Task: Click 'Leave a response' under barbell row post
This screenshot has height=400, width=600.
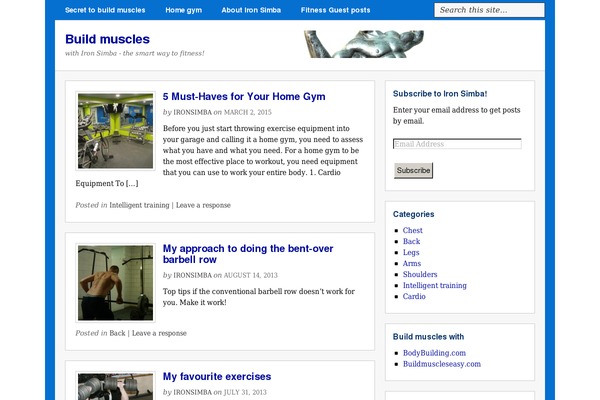Action: (x=159, y=333)
